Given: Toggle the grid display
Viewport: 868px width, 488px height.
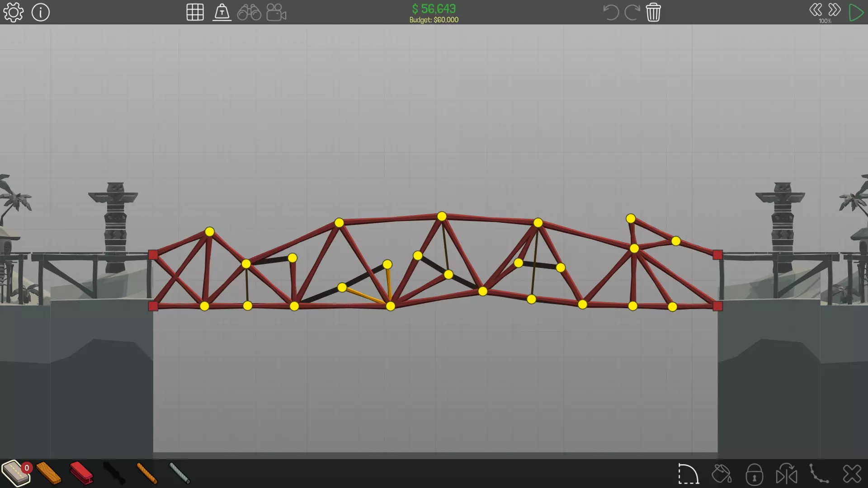Looking at the screenshot, I should pyautogui.click(x=195, y=12).
